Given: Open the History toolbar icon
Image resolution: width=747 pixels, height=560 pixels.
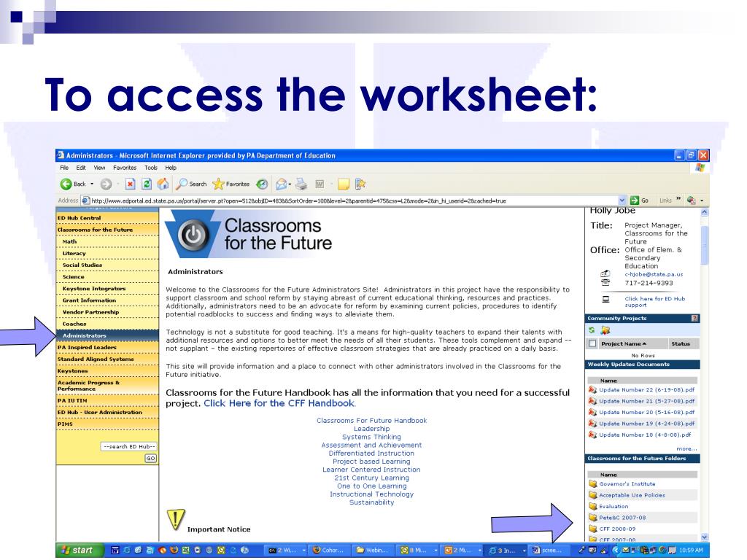Looking at the screenshot, I should click(x=262, y=184).
